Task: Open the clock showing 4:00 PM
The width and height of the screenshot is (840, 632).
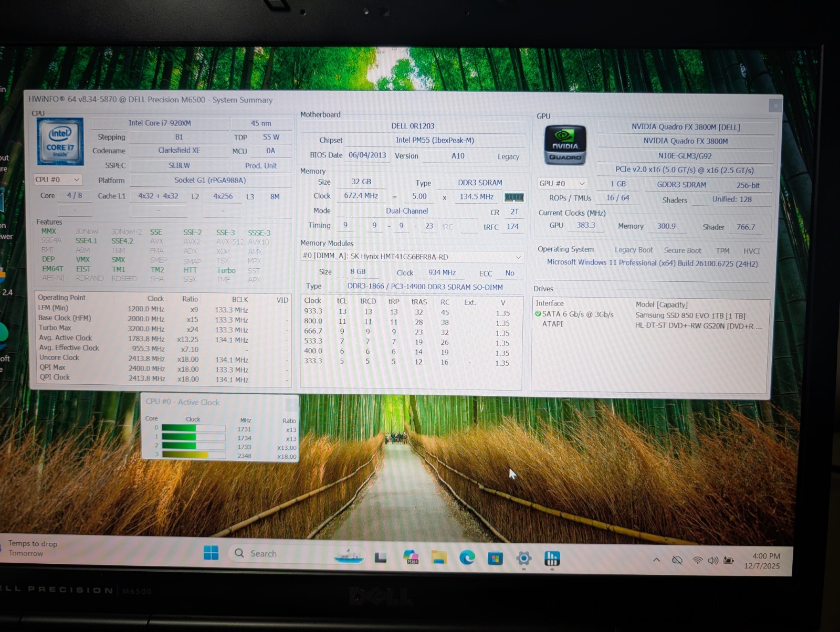Action: 762,561
